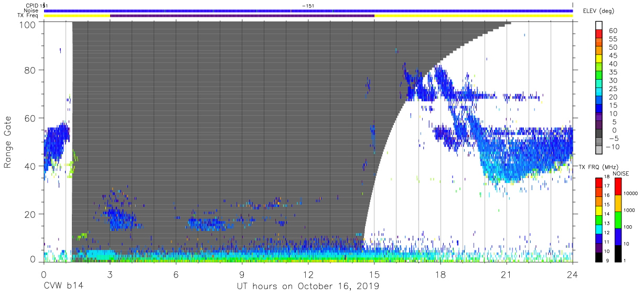Click ELEV colorbar label '50'
The height and width of the screenshot is (297, 644).
pos(613,48)
